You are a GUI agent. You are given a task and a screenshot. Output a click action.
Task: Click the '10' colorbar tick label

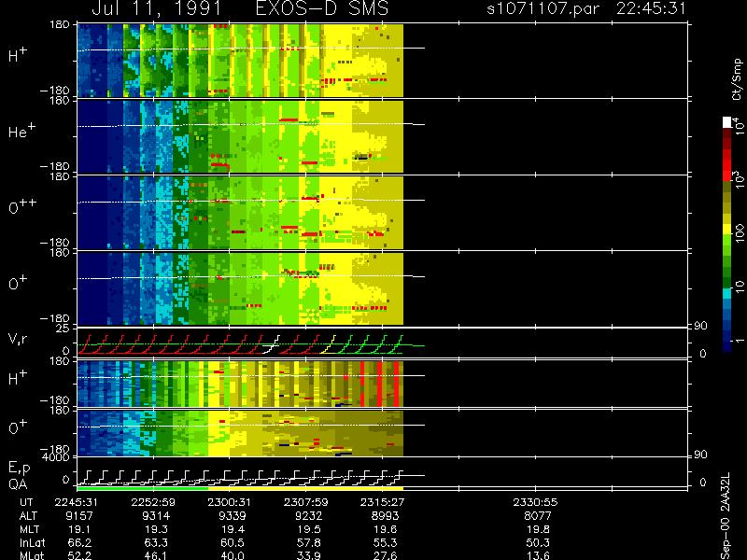(x=739, y=286)
